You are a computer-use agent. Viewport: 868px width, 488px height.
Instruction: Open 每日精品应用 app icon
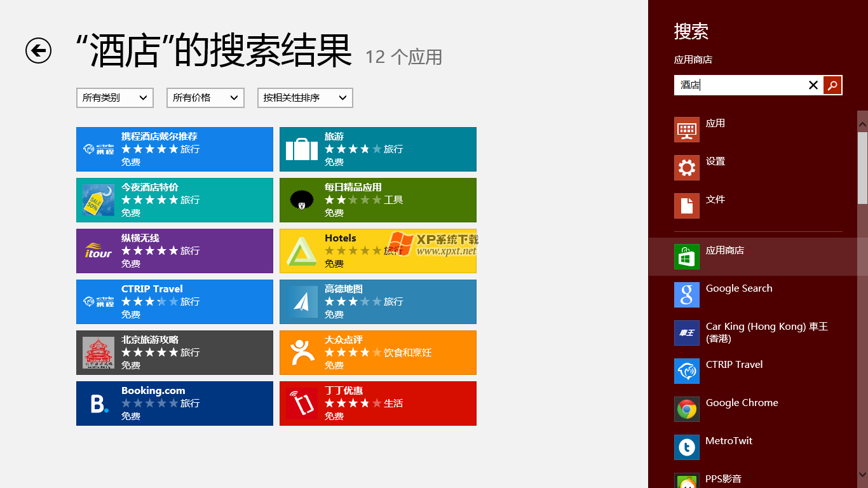pyautogui.click(x=302, y=200)
